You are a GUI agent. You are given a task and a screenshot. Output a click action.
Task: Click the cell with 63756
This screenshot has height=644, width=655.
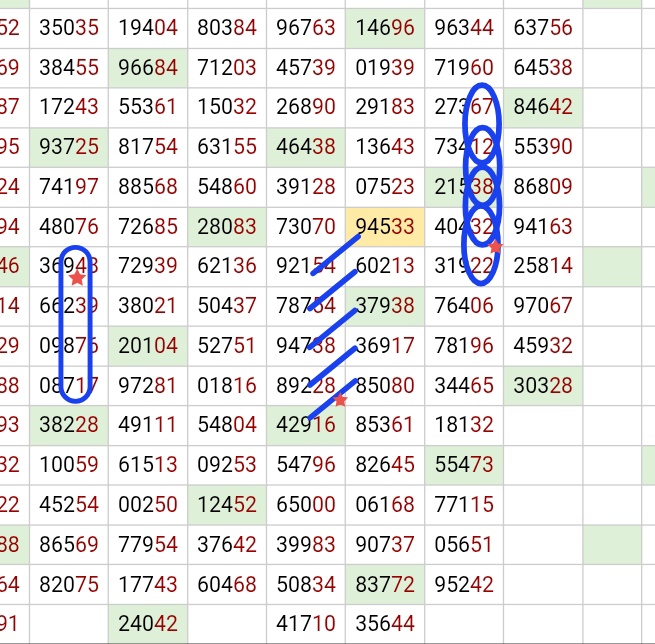pos(543,28)
